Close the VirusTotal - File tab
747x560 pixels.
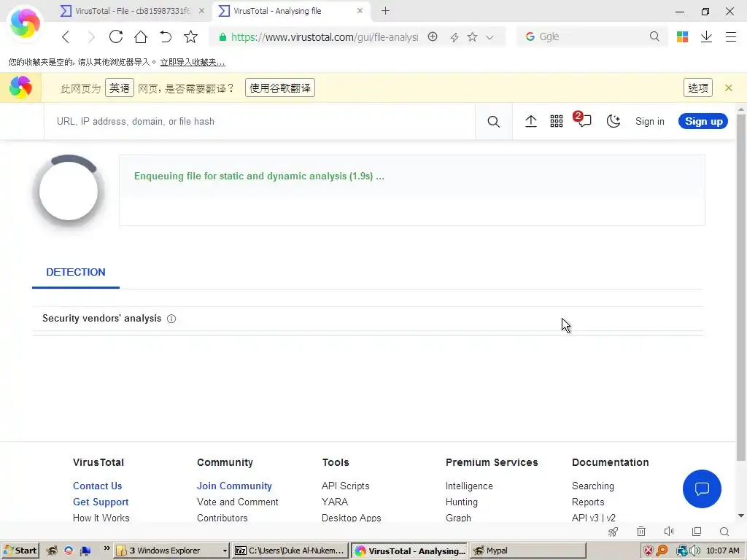pyautogui.click(x=202, y=10)
